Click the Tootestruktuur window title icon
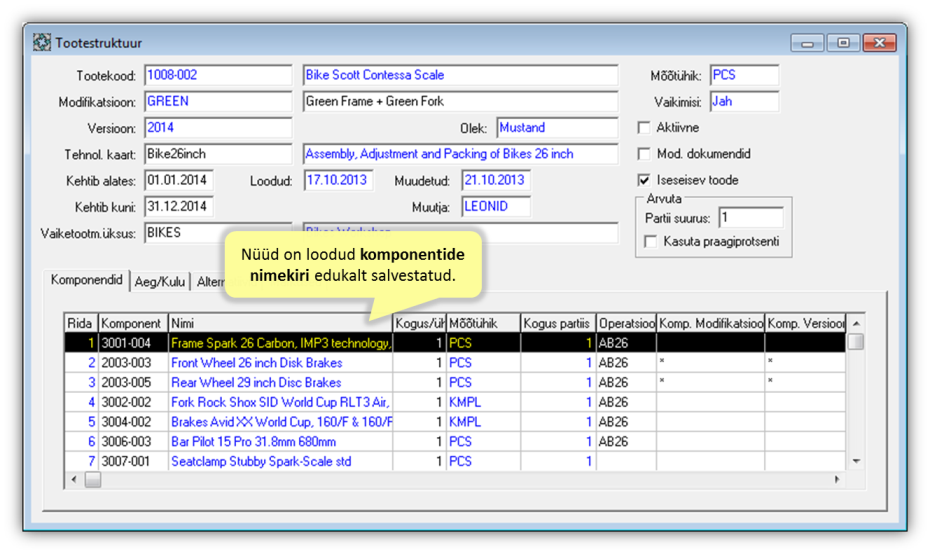 click(x=42, y=43)
